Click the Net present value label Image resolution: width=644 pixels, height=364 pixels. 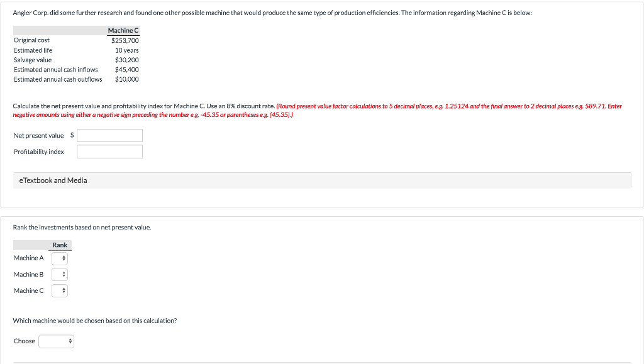(x=38, y=135)
